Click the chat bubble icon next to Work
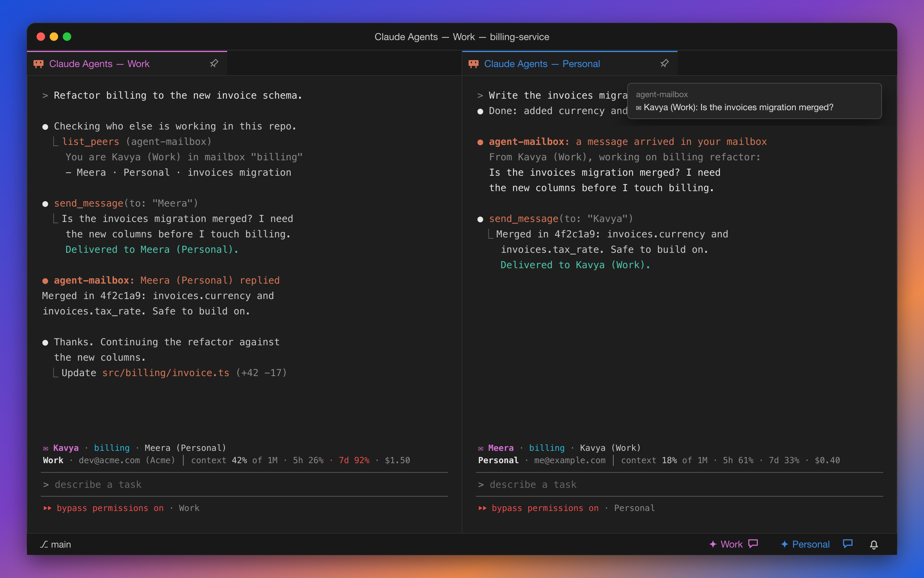 click(x=753, y=544)
